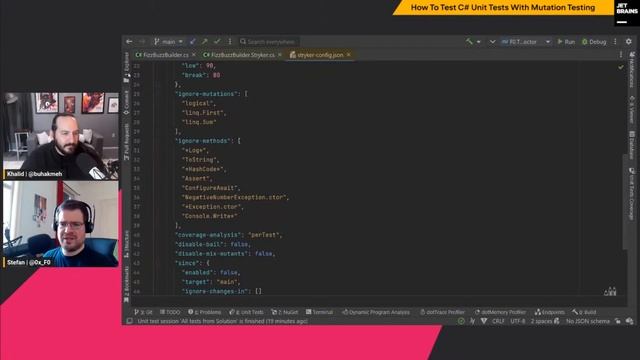
Task: Change CRLF line separator setting
Action: [x=498, y=321]
